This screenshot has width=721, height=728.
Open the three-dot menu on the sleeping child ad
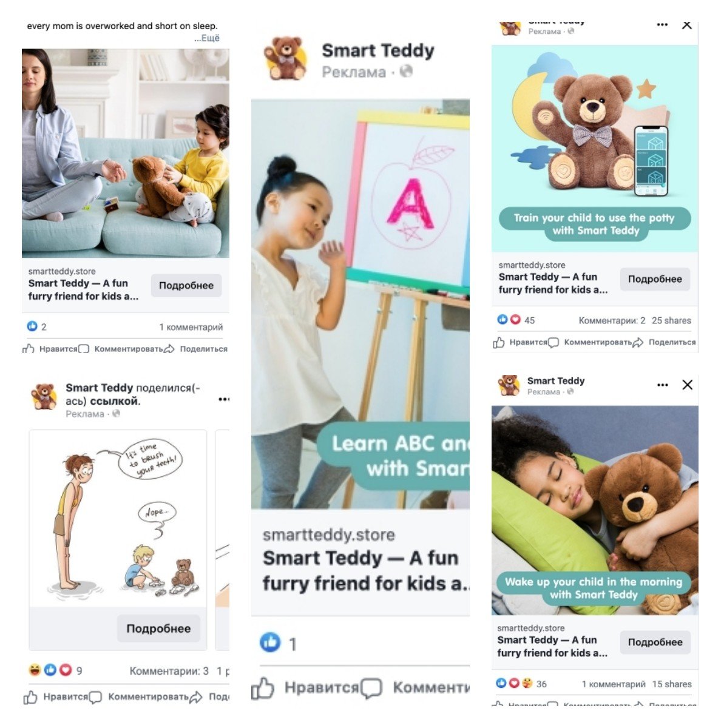pos(662,385)
